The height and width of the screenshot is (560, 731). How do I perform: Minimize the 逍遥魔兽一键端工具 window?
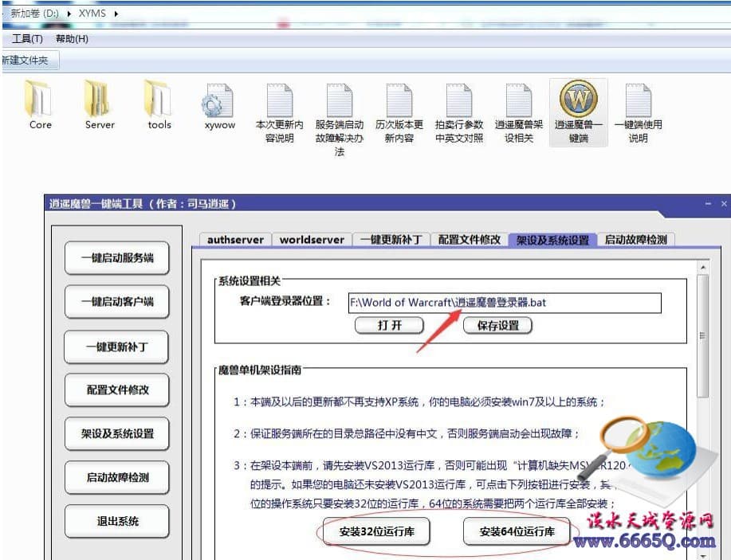pyautogui.click(x=708, y=204)
